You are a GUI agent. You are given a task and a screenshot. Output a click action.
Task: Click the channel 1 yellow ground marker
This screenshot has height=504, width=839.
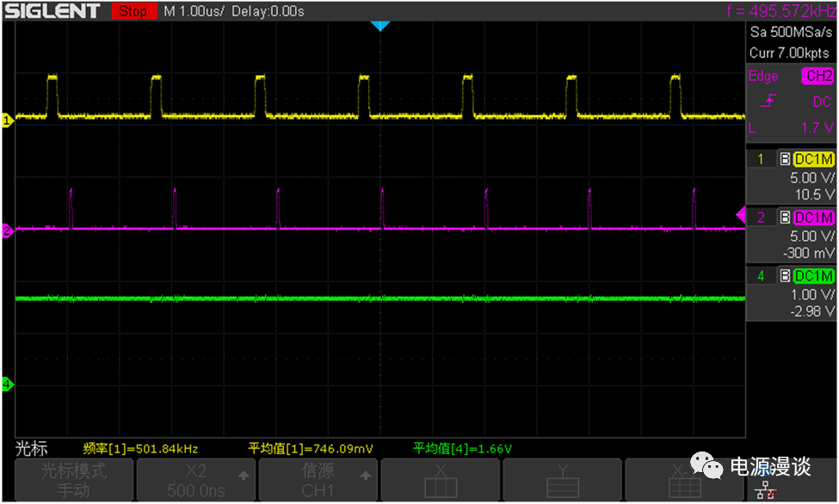8,120
